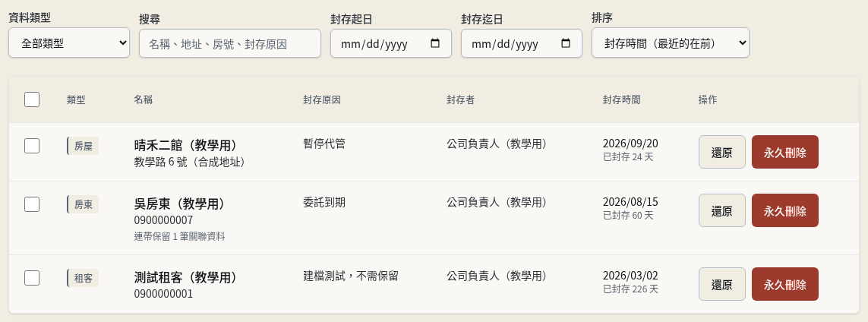The image size is (868, 322).
Task: Check the 吳房東 row checkbox
Action: pyautogui.click(x=32, y=204)
